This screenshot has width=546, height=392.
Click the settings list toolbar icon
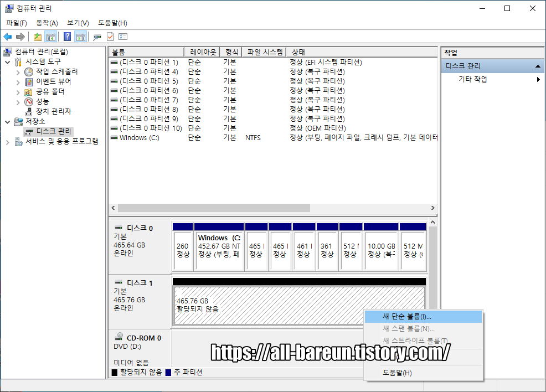(123, 37)
